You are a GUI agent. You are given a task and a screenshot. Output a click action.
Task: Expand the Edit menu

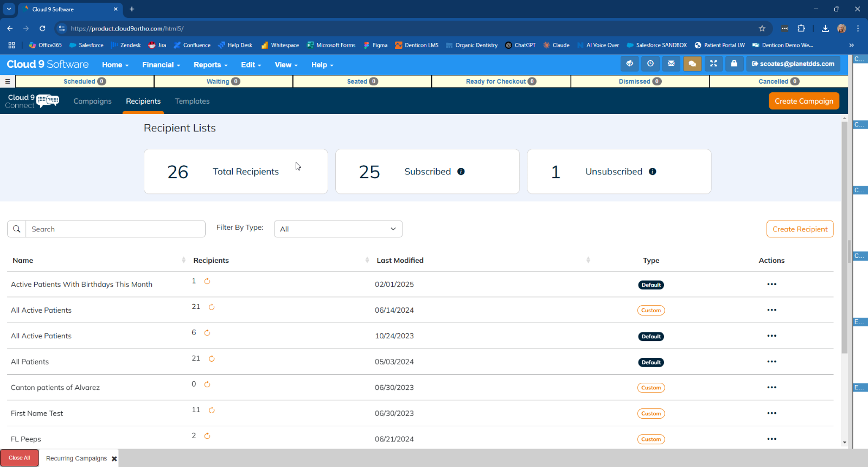pos(251,65)
